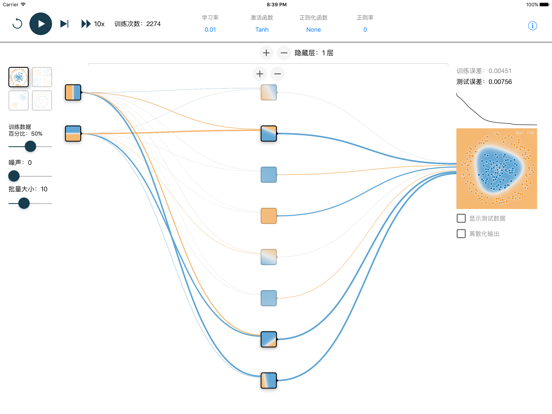552x414 pixels.
Task: Click the seventh hidden neuron
Action: click(269, 339)
